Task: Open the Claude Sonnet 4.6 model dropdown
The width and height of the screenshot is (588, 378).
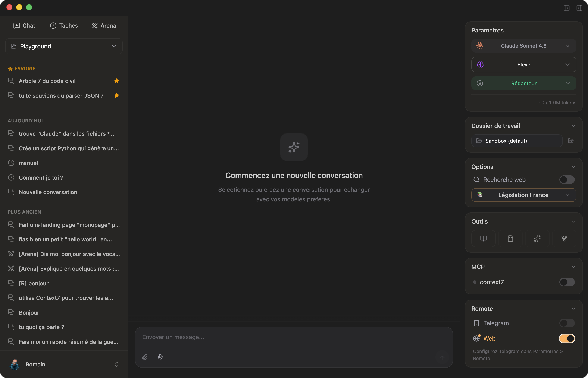Action: [524, 46]
